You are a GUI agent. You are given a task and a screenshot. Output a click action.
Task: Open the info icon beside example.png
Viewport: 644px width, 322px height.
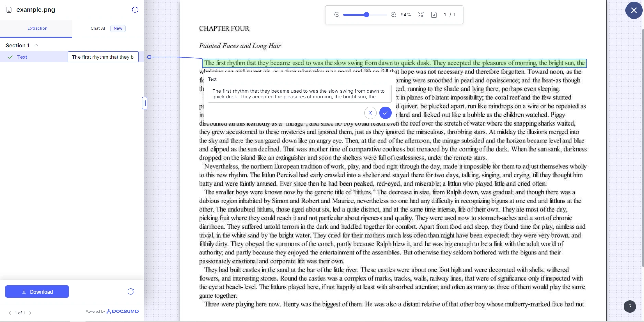[x=135, y=10]
